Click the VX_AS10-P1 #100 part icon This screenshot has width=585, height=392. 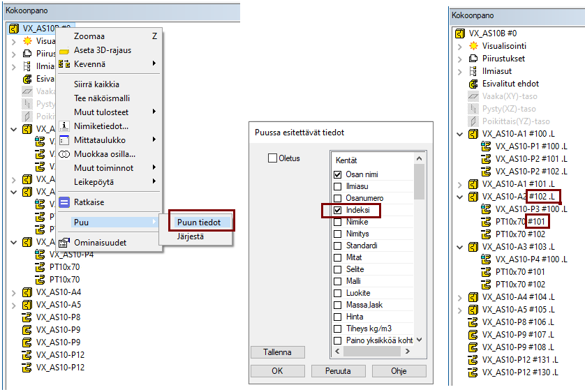(x=486, y=146)
